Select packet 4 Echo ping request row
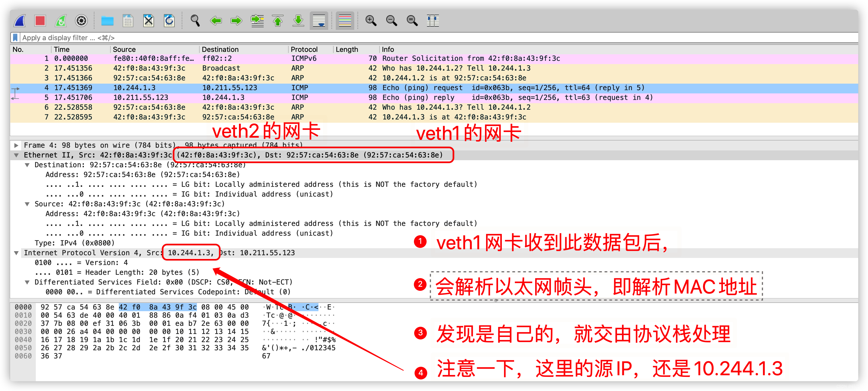 pyautogui.click(x=434, y=88)
